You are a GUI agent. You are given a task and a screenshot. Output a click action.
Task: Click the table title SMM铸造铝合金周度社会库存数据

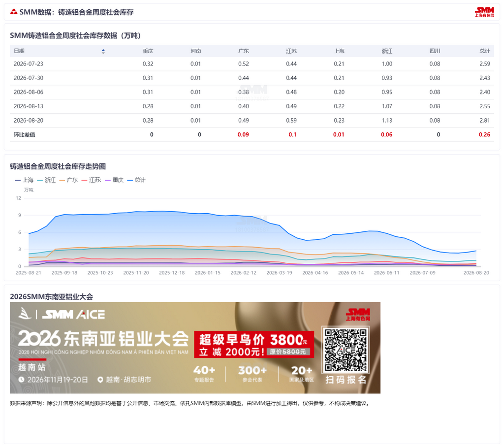tap(75, 35)
